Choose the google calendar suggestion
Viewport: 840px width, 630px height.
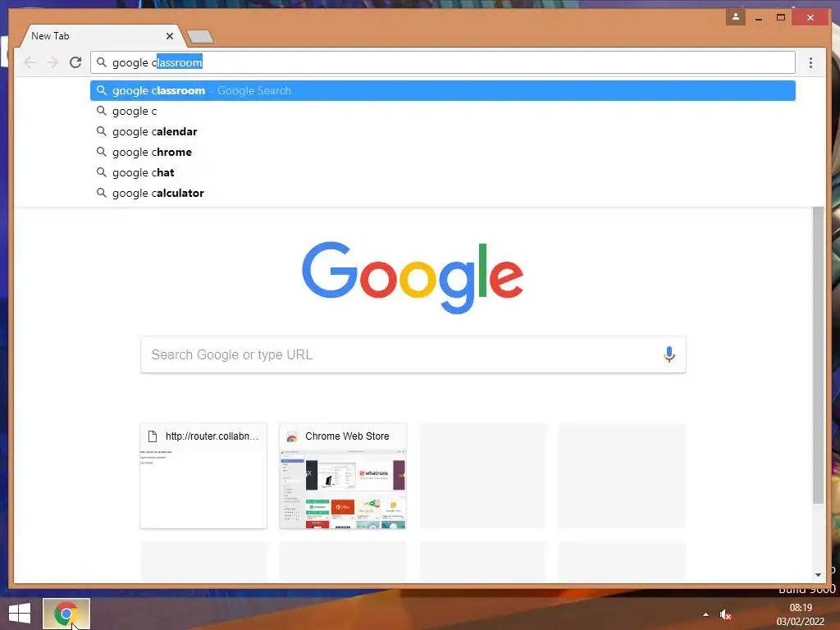pyautogui.click(x=442, y=131)
